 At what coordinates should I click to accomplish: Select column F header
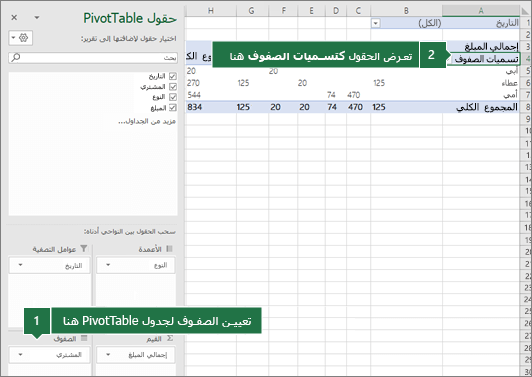pyautogui.click(x=283, y=11)
